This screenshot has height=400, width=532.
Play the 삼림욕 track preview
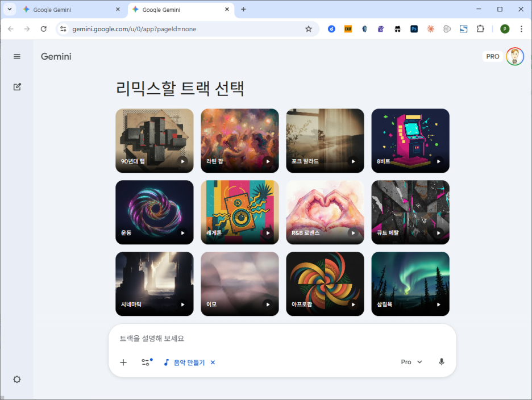pos(439,305)
